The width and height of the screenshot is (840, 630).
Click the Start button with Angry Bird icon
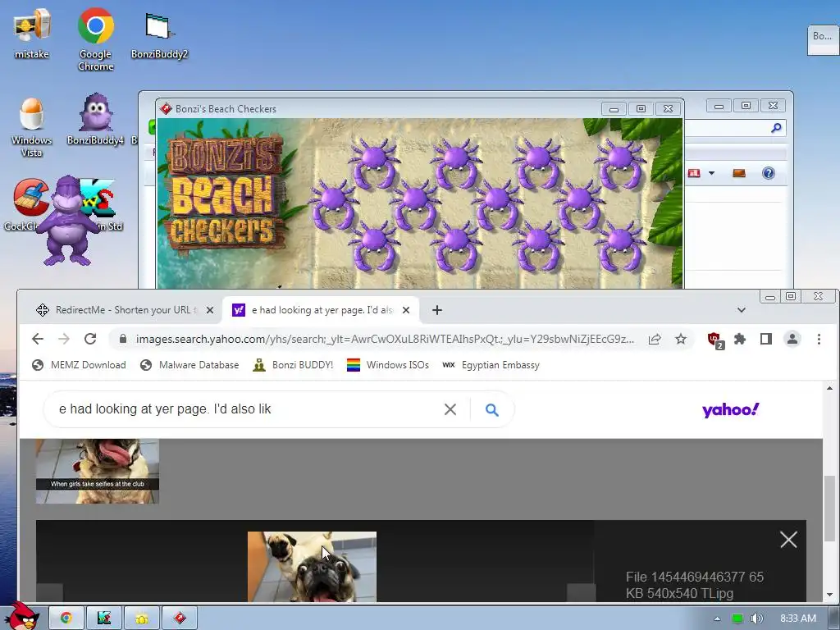tap(21, 617)
